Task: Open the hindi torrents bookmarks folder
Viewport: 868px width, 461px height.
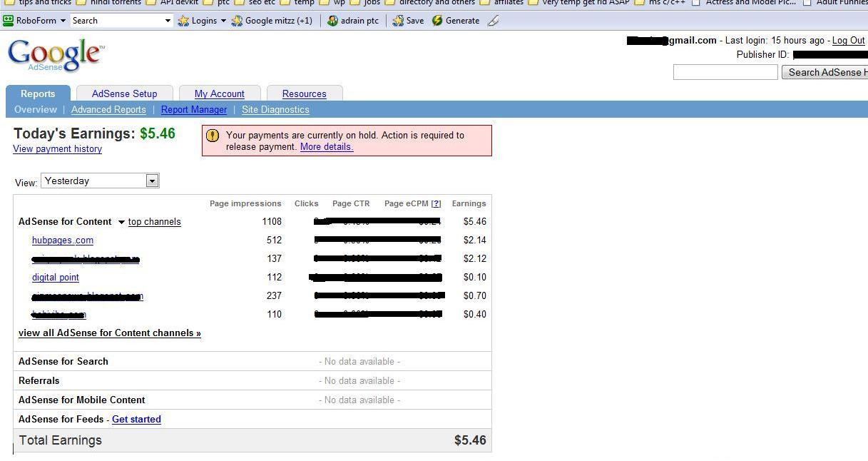Action: [x=108, y=3]
